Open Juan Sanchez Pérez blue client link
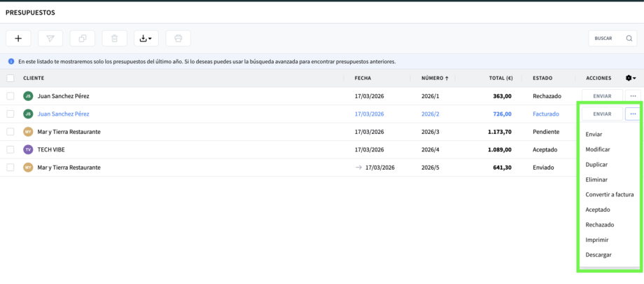The height and width of the screenshot is (284, 644). click(x=63, y=114)
